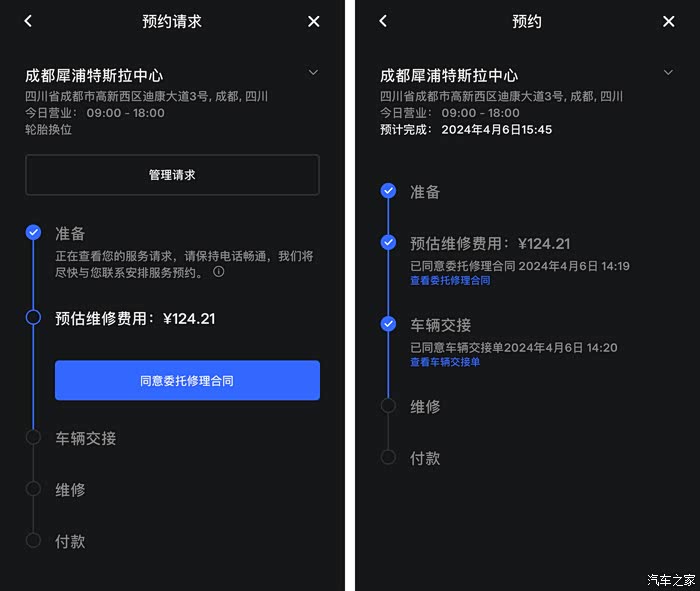This screenshot has width=700, height=591.
Task: Expand service center details on 预约请求 screen
Action: pos(313,72)
